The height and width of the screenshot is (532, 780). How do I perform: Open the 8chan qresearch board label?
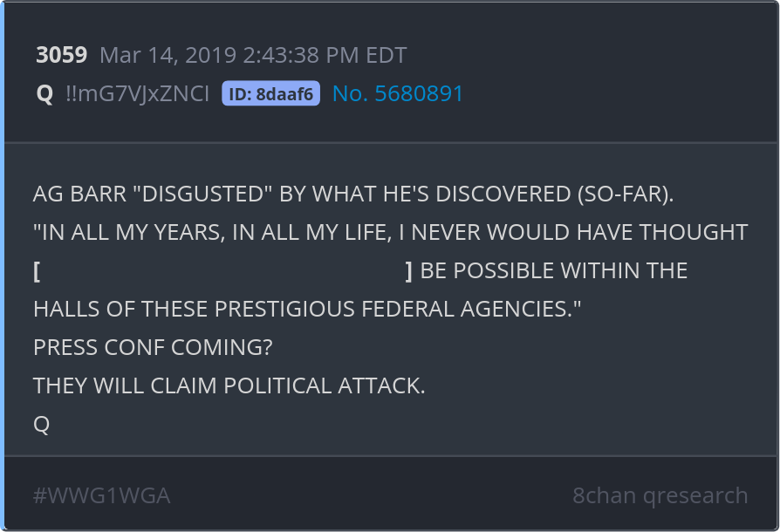click(660, 495)
